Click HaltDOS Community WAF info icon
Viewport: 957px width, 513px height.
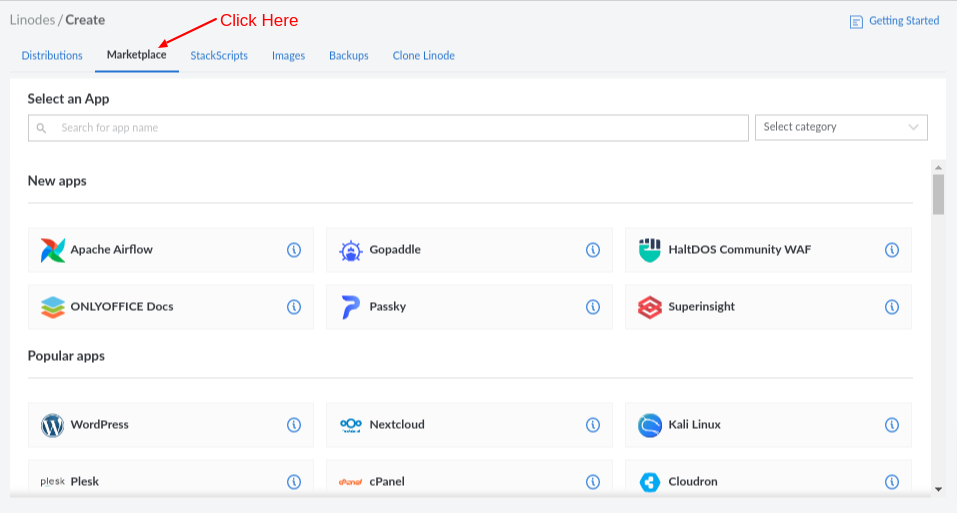click(892, 250)
